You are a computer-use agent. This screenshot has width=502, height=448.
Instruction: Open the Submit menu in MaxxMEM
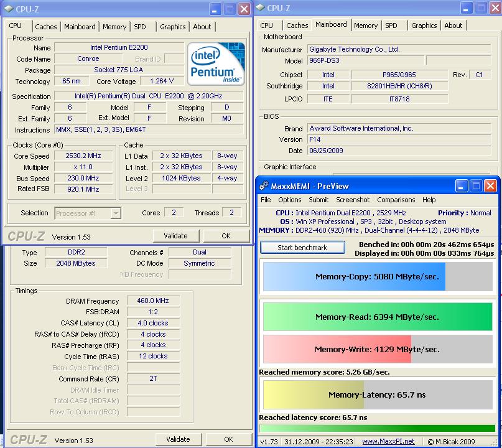click(318, 200)
